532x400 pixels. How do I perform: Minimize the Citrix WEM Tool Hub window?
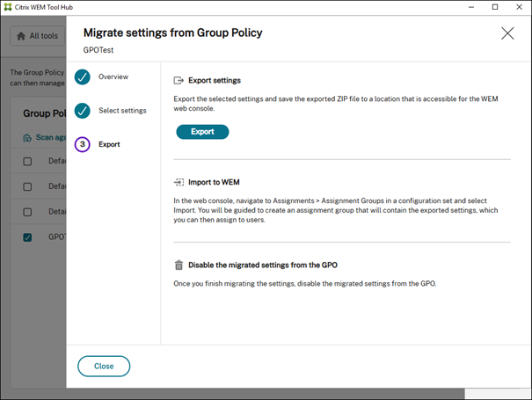tap(471, 7)
